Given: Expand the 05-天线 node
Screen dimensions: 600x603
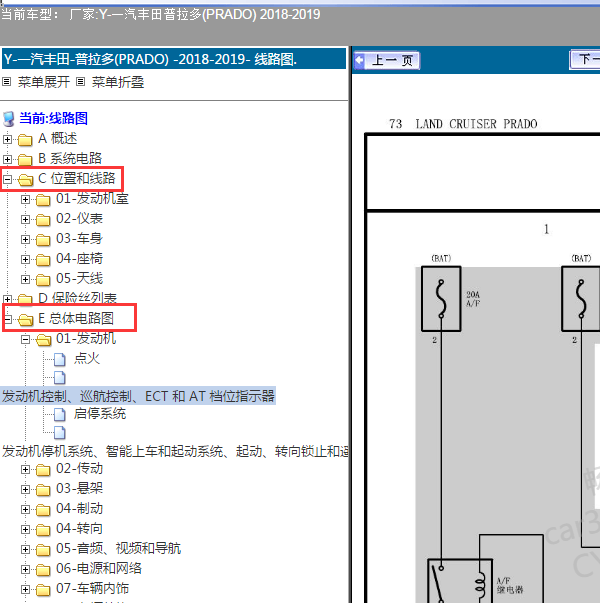Looking at the screenshot, I should 25,279.
